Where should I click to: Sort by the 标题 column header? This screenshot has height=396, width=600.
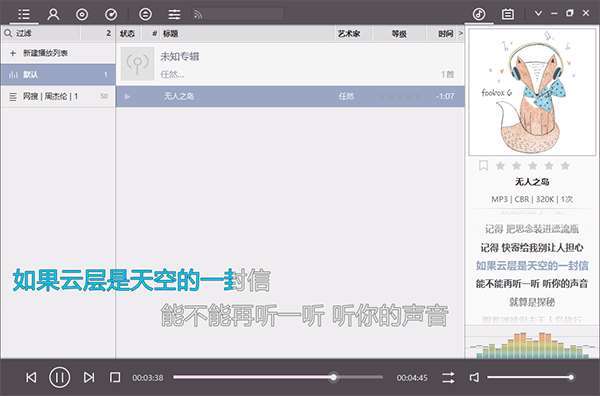click(171, 34)
